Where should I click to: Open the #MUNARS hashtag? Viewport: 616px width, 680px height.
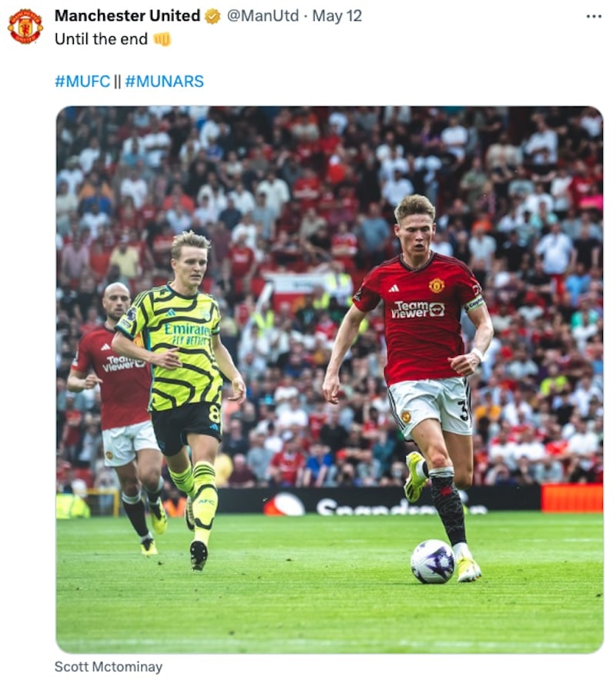click(x=164, y=81)
